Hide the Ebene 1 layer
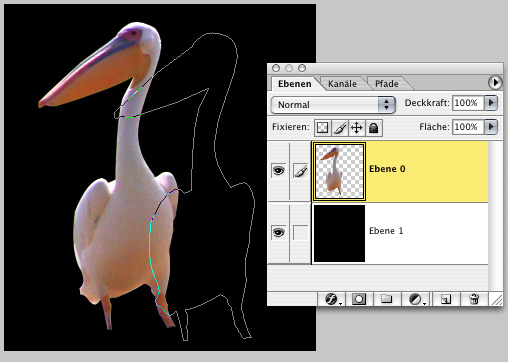 [x=278, y=232]
